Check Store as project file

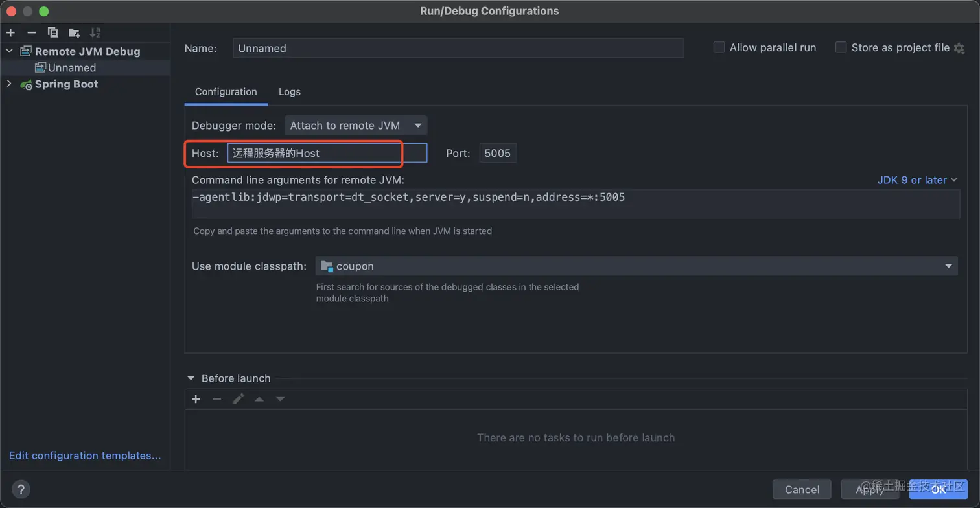point(841,47)
